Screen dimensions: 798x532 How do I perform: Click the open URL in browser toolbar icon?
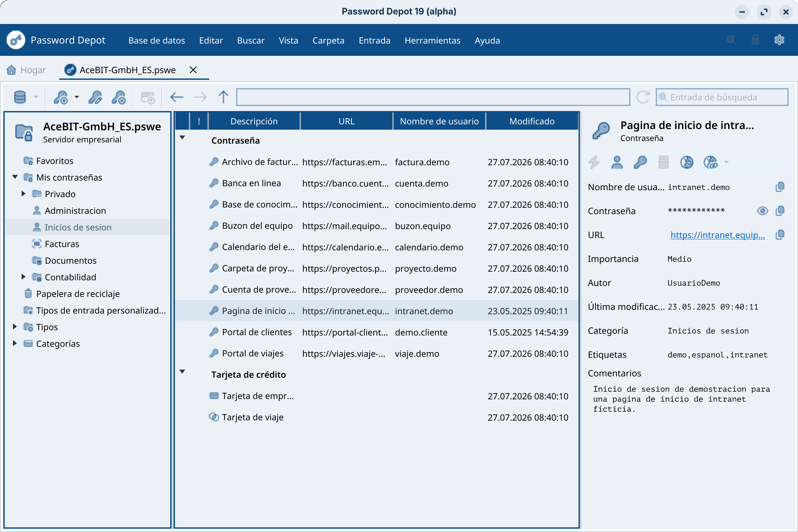pyautogui.click(x=148, y=97)
